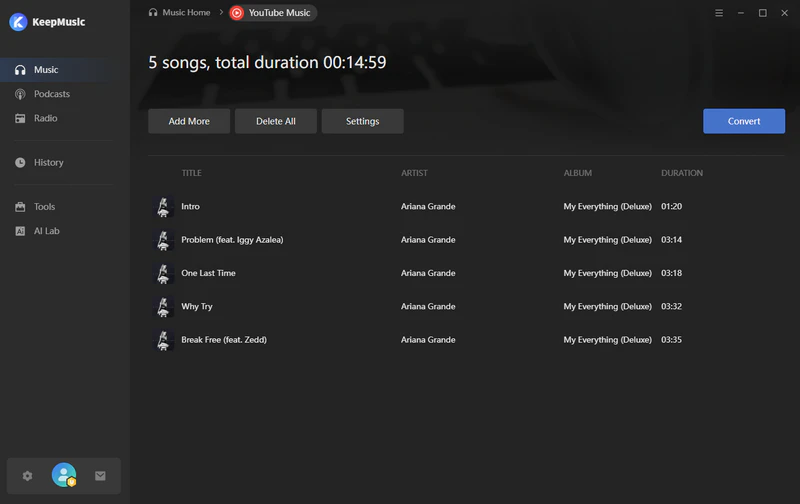Open the mail envelope icon
Viewport: 800px width, 504px height.
[x=100, y=476]
